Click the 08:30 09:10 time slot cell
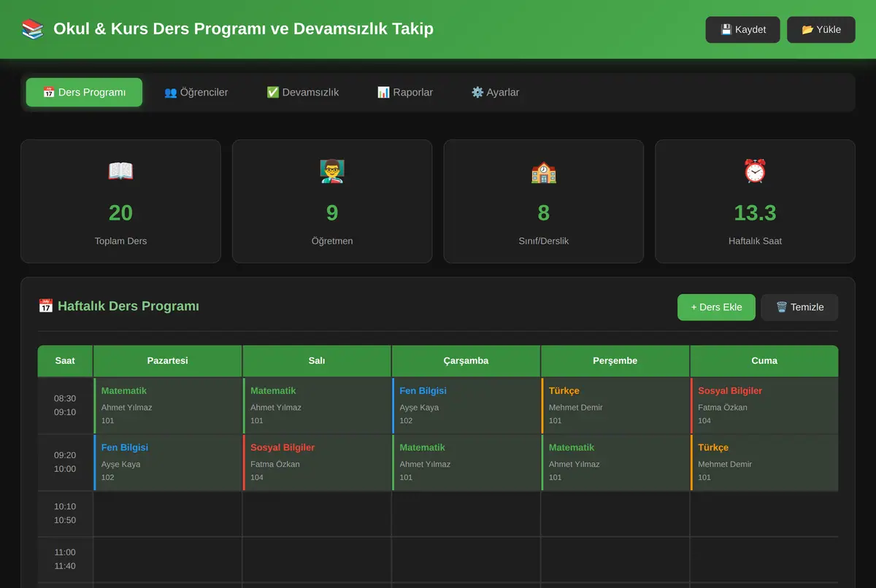This screenshot has height=588, width=876. click(x=65, y=406)
